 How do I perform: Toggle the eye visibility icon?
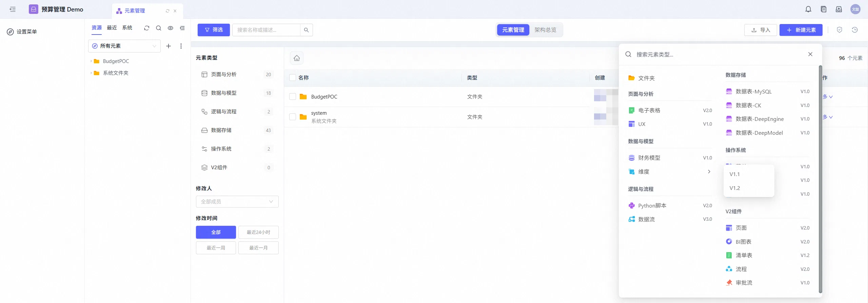[x=171, y=28]
